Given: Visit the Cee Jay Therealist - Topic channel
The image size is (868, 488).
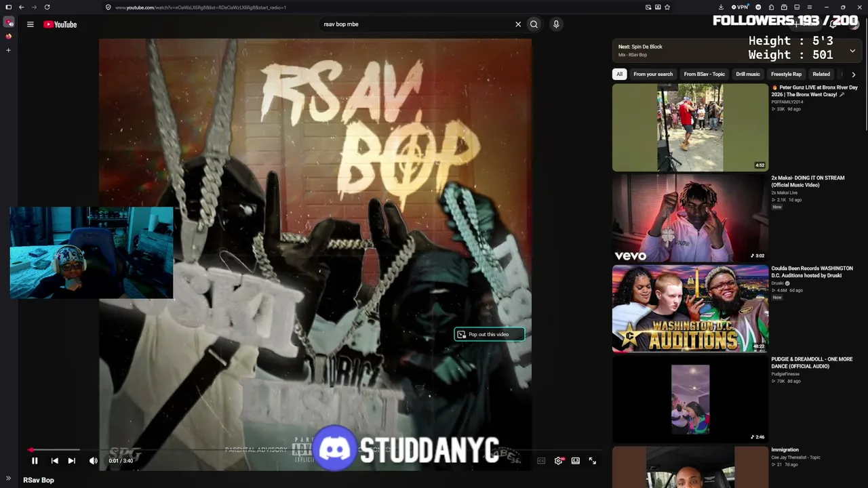Looking at the screenshot, I should click(x=796, y=457).
